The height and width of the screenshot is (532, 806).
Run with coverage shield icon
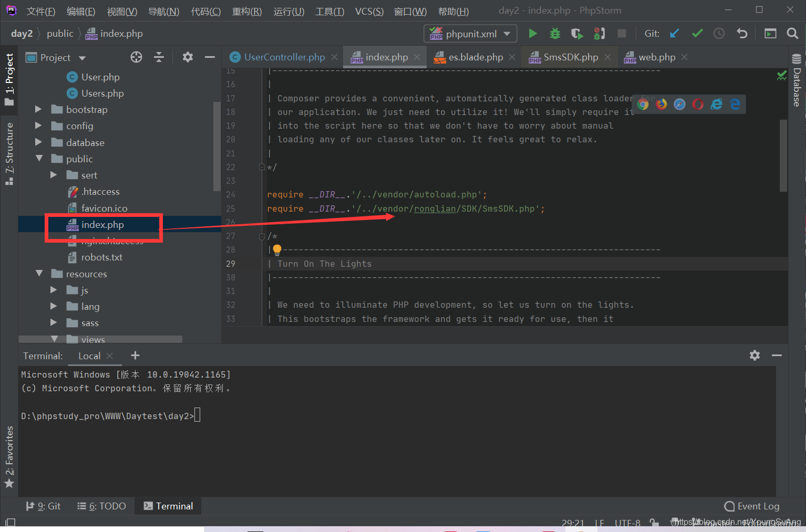tap(577, 34)
